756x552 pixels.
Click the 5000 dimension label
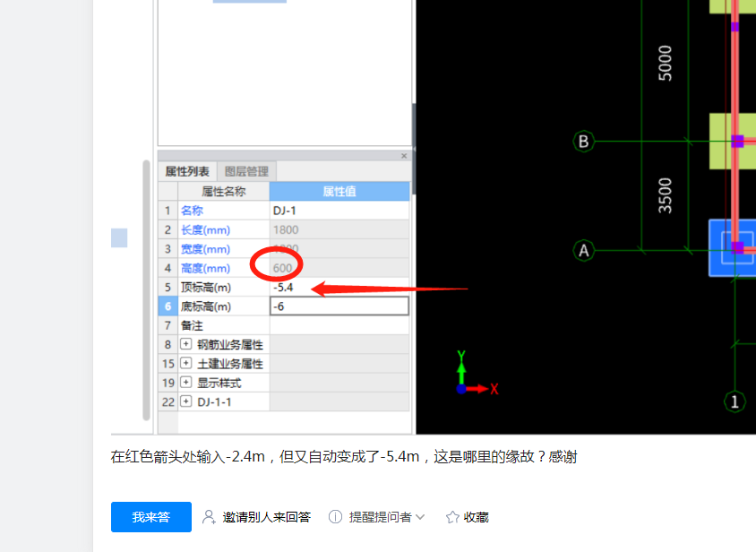click(x=665, y=64)
